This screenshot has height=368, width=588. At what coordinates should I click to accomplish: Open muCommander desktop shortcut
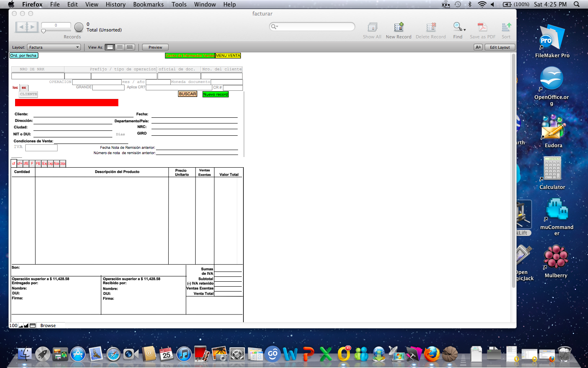557,217
